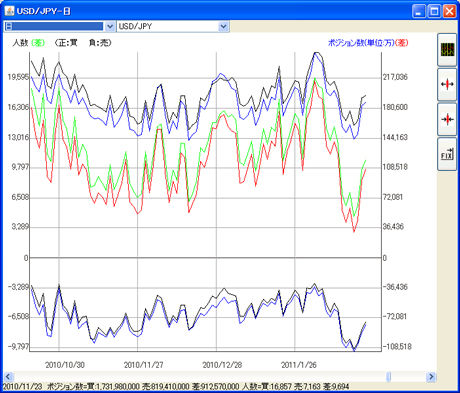Screen dimensions: 460x393
Task: Click the compress horizontally arrows icon
Action: point(447,119)
